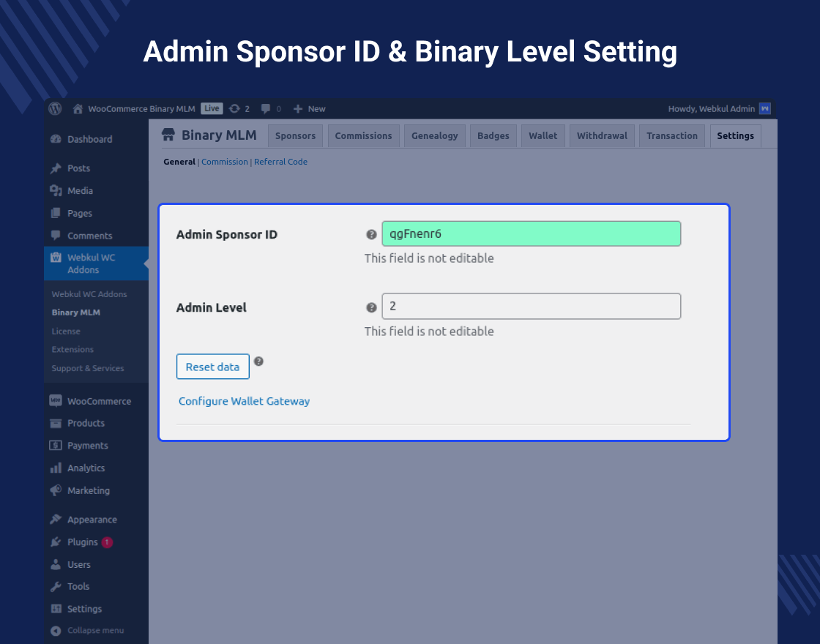Click help icon beside Reset data
This screenshot has height=644, width=820.
tap(258, 362)
